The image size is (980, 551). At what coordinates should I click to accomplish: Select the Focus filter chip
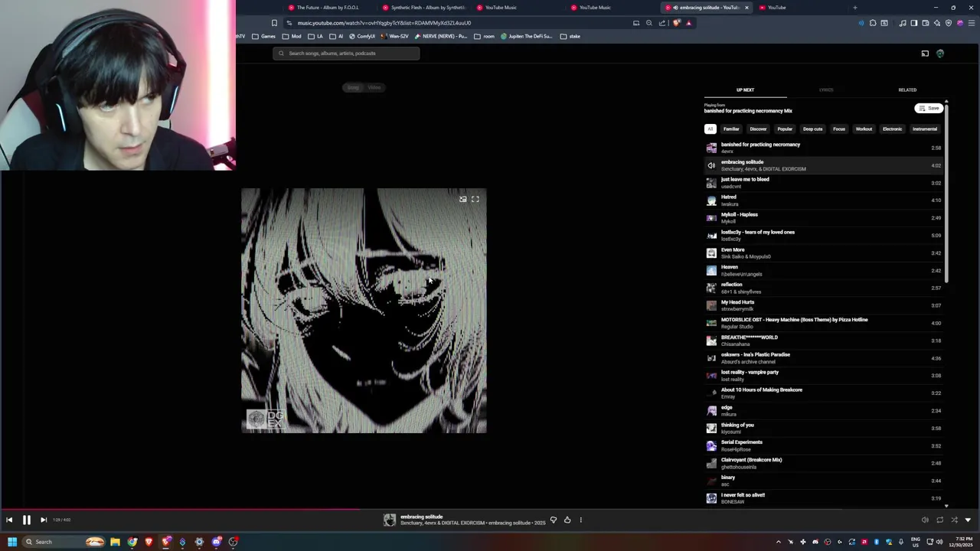click(x=839, y=129)
